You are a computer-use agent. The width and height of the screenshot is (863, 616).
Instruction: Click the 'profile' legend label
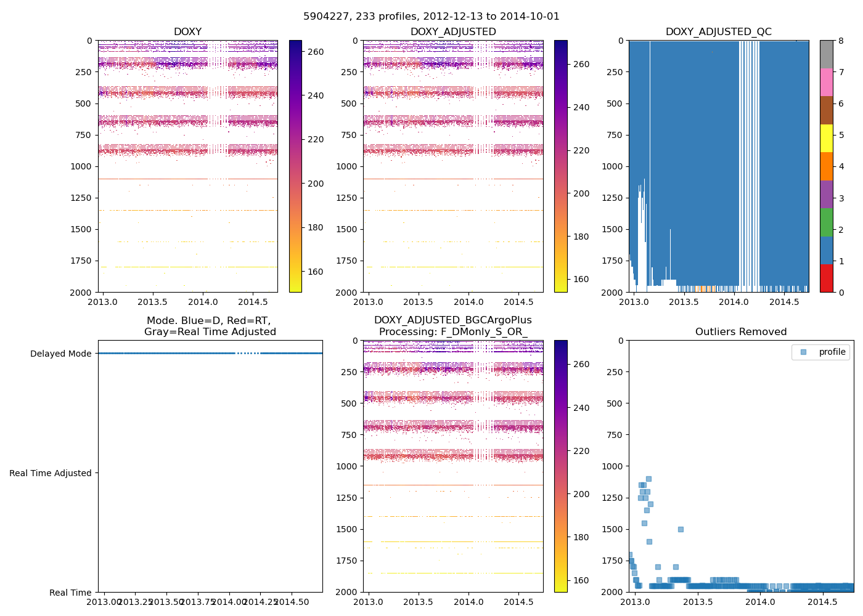pyautogui.click(x=832, y=352)
